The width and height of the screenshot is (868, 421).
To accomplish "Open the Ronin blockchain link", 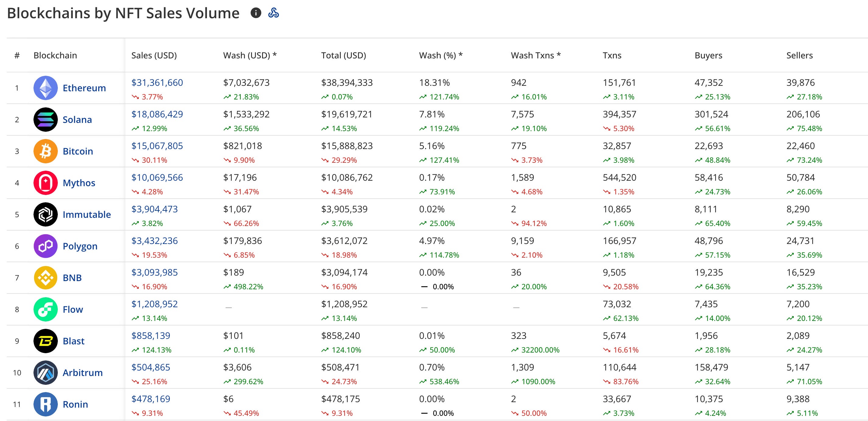I will (75, 404).
